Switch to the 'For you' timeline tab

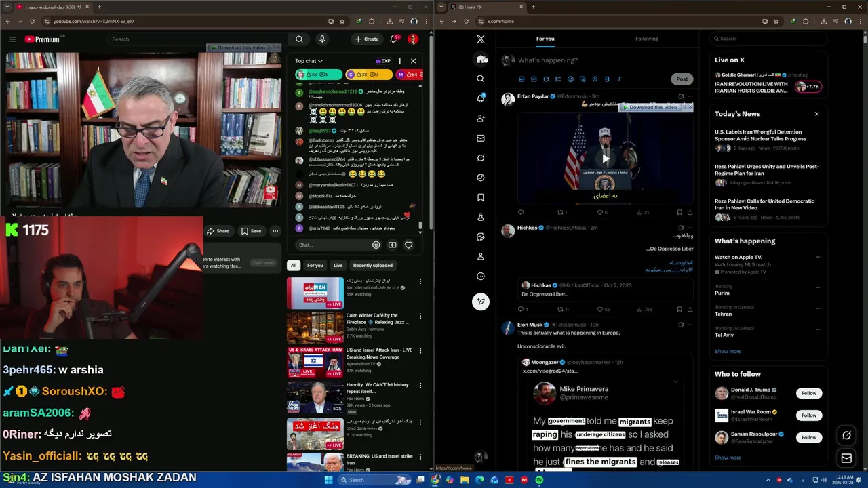[x=545, y=39]
